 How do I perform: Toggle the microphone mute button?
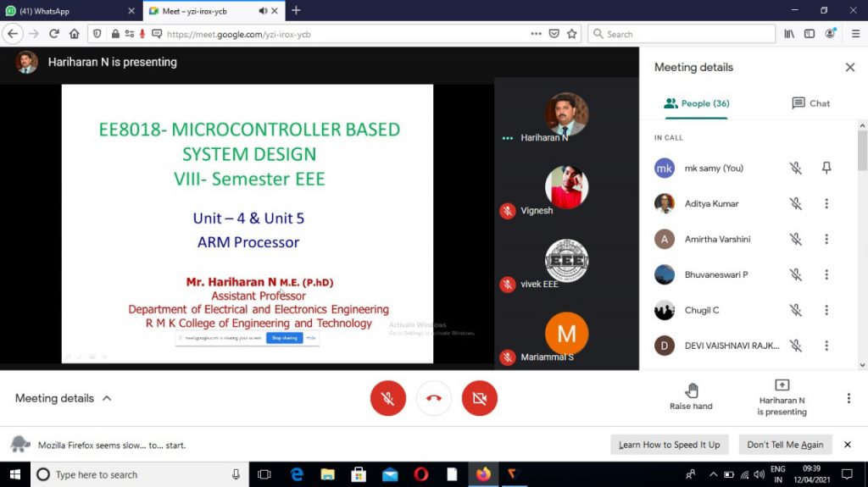pos(388,398)
